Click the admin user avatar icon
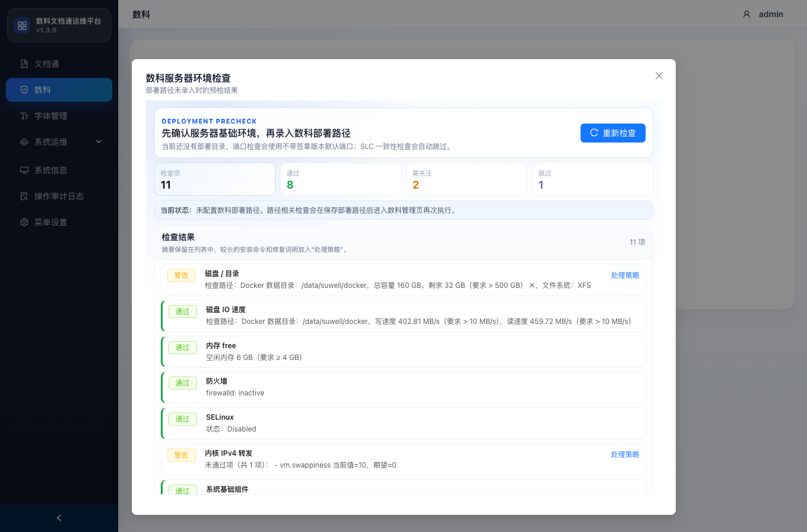The width and height of the screenshot is (807, 532). (x=747, y=14)
